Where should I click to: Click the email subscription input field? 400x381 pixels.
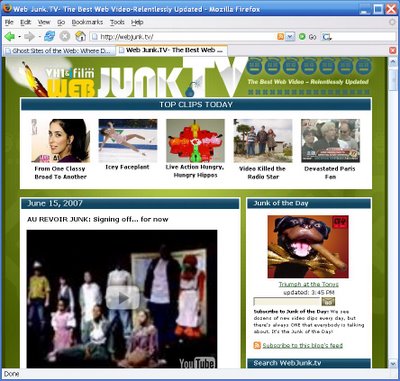[x=287, y=302]
